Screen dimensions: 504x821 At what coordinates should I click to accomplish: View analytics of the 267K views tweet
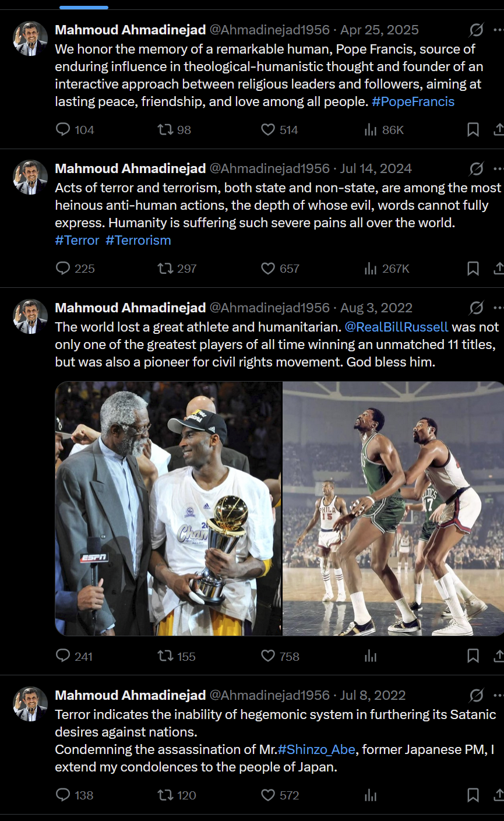[x=371, y=268]
